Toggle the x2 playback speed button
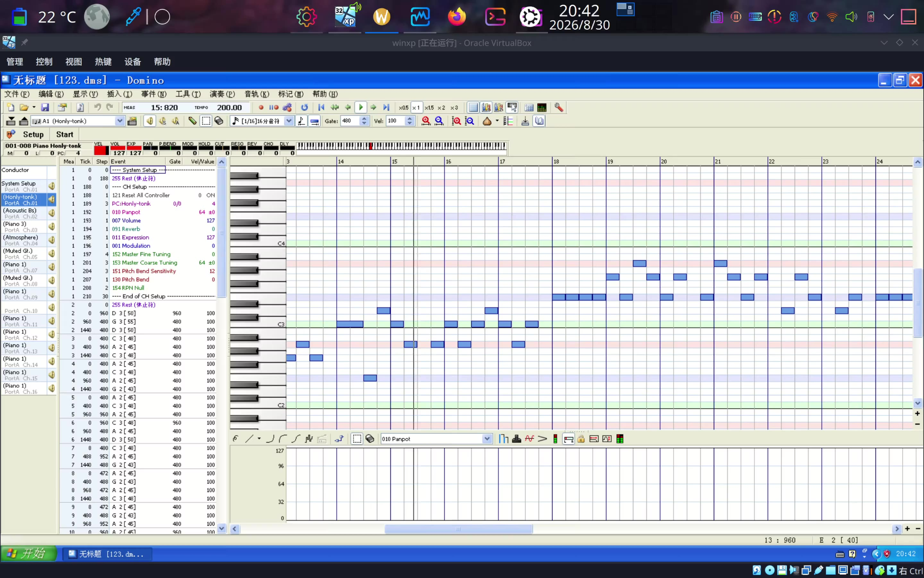The image size is (924, 578). pos(441,108)
